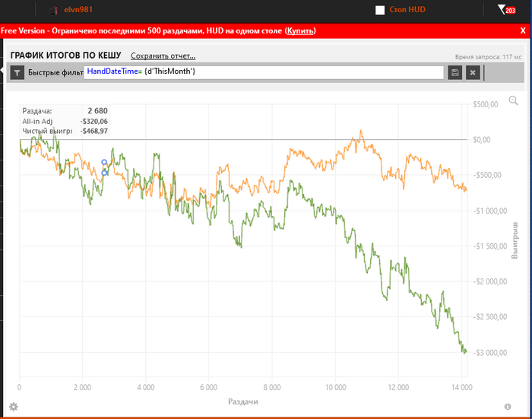Show graph info icon at bottom right
Image resolution: width=532 pixels, height=419 pixels.
(508, 406)
